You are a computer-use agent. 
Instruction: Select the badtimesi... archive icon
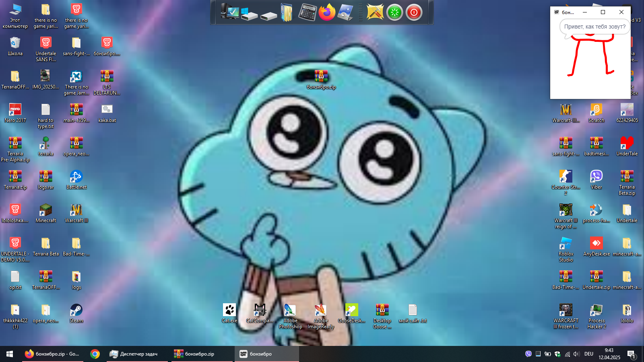(596, 146)
